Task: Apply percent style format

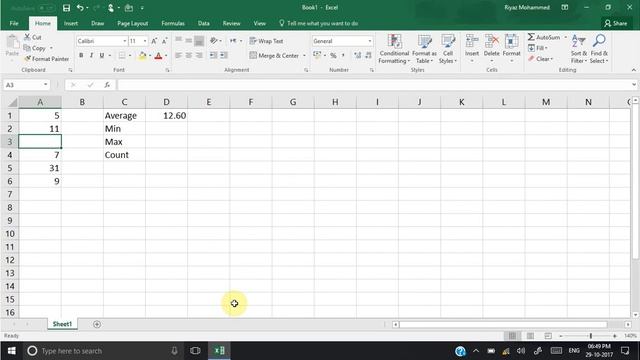Action: click(333, 55)
